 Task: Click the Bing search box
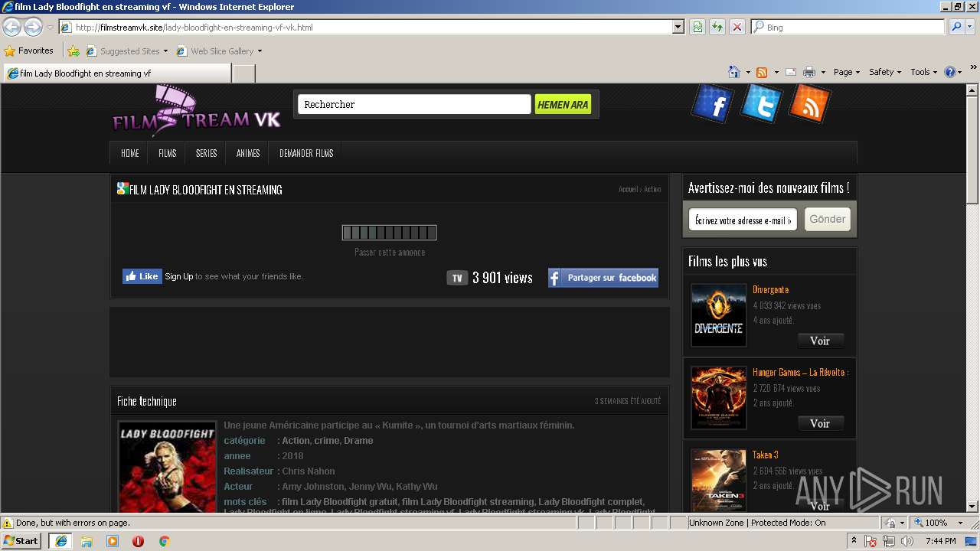848,28
